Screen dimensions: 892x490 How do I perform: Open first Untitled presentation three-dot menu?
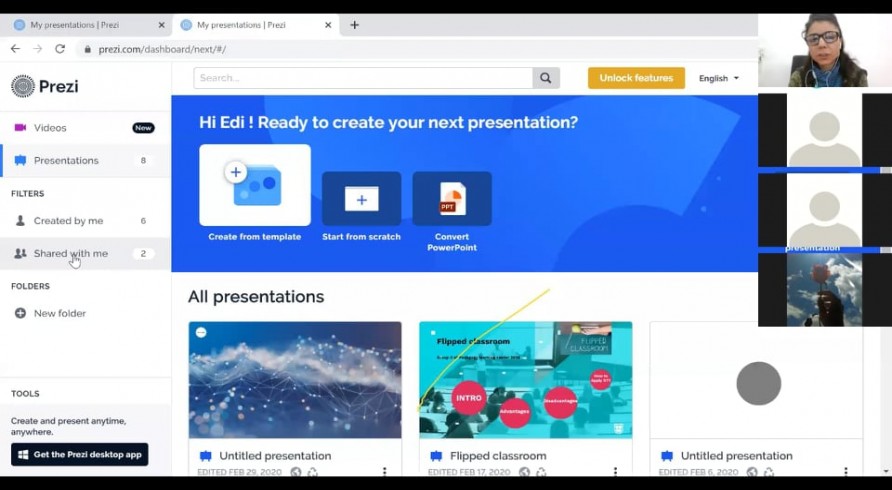384,471
